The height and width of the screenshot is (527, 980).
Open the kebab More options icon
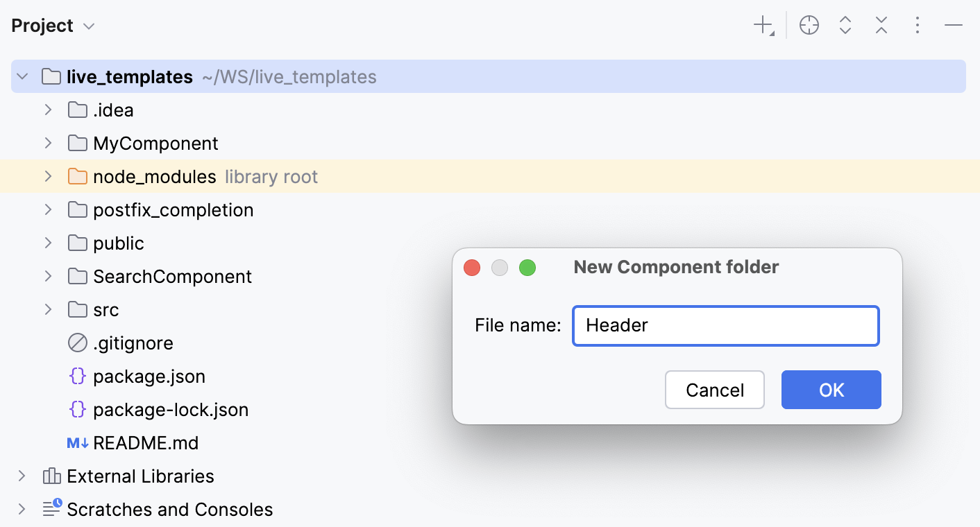(x=917, y=25)
